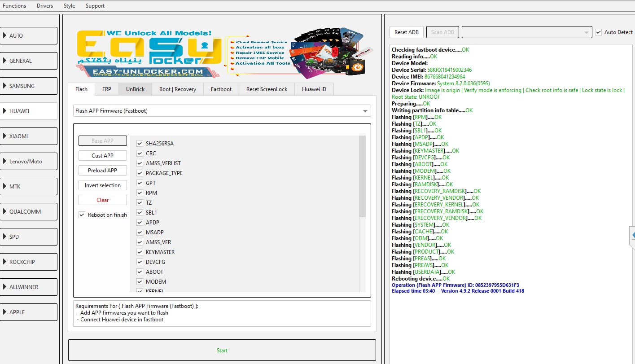Uncheck the SBL1 partition
Image resolution: width=635 pixels, height=364 pixels.
pyautogui.click(x=140, y=213)
